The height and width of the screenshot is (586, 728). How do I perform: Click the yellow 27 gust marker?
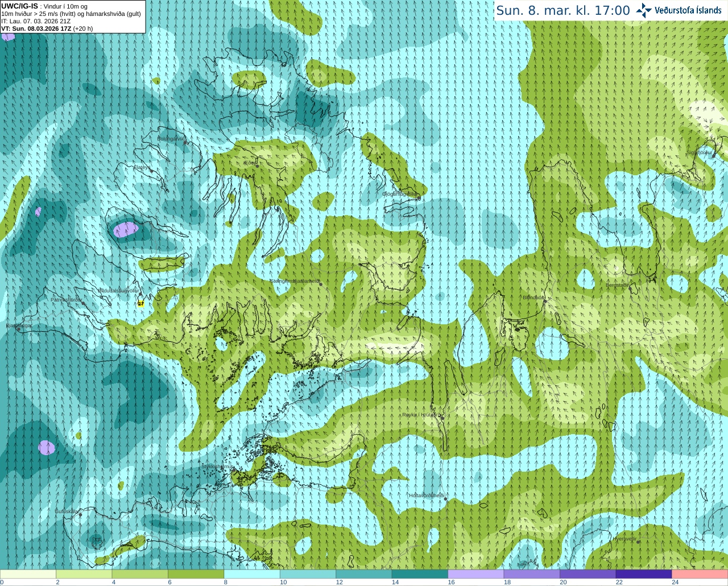[x=141, y=303]
